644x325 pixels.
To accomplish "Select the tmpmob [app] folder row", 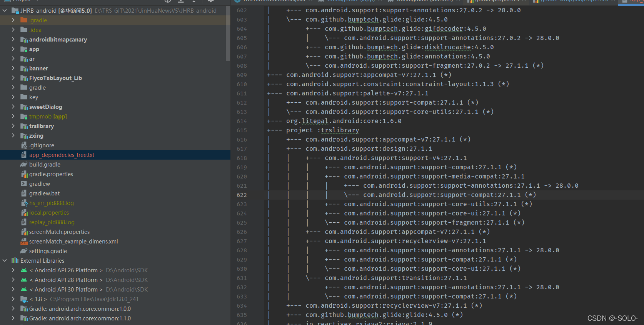I will (x=115, y=116).
